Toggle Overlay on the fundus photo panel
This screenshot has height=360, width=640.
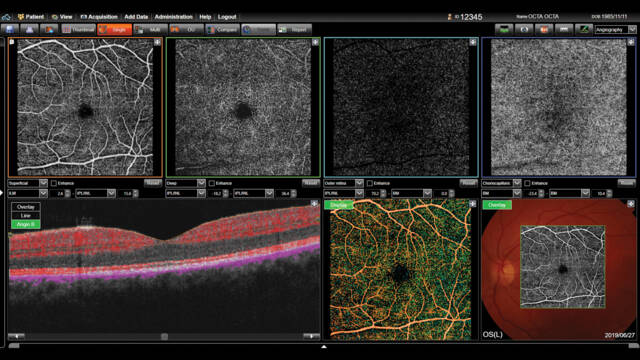coord(497,205)
